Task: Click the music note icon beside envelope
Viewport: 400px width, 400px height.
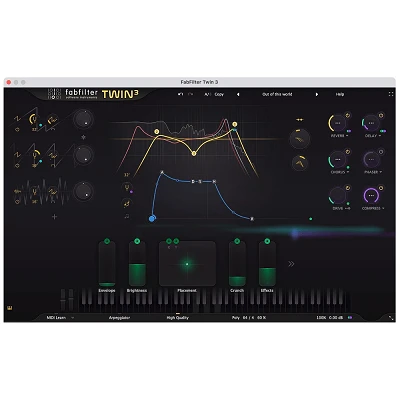Action: pos(127,216)
